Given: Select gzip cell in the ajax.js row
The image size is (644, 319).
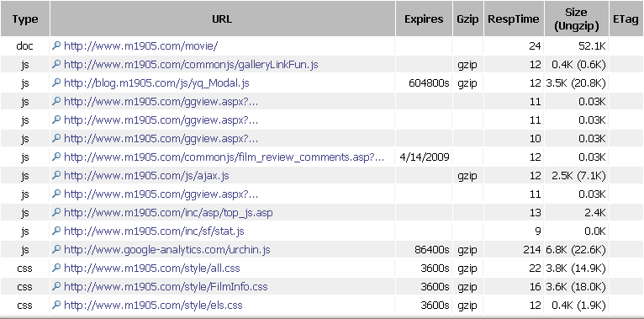Looking at the screenshot, I should click(x=467, y=176).
